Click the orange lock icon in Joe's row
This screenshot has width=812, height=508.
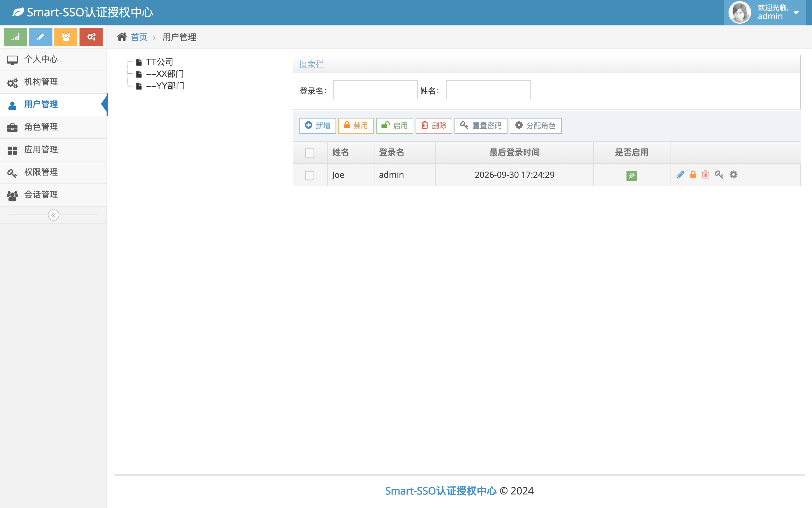pyautogui.click(x=693, y=174)
